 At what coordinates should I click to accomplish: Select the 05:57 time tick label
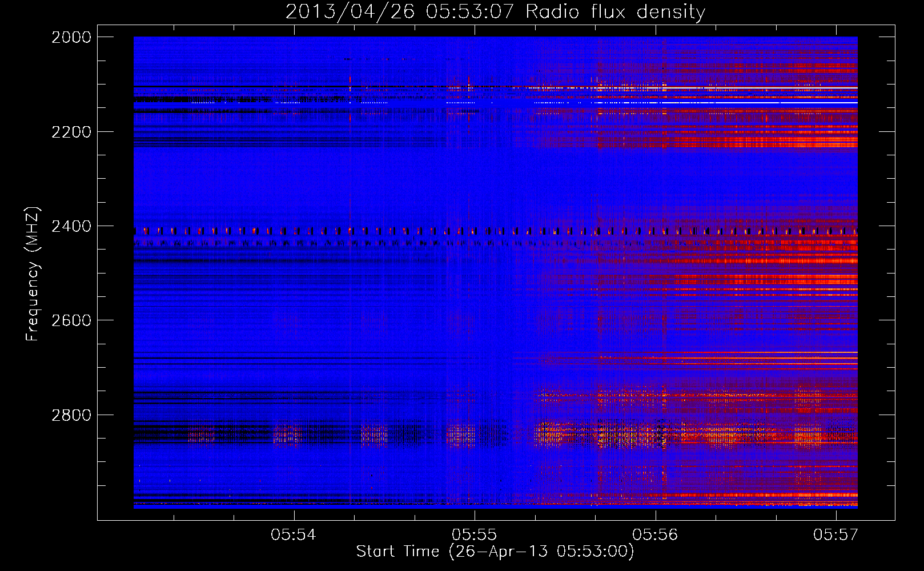click(x=836, y=534)
